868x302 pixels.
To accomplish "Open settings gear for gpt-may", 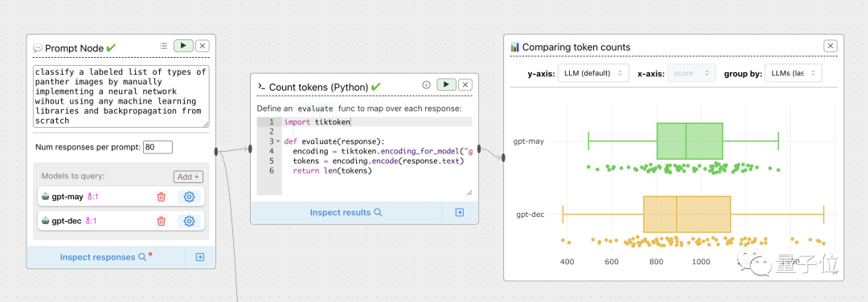I will click(189, 196).
